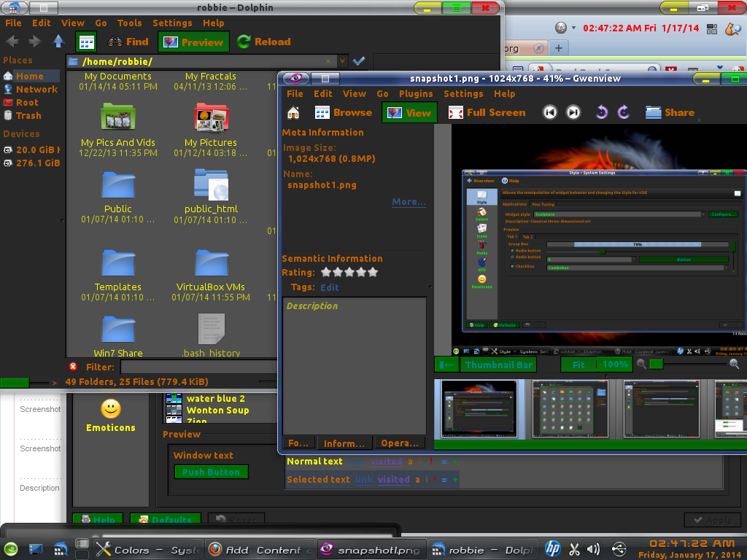Open Dolphin Tools menu
The width and height of the screenshot is (747, 560).
coord(130,23)
